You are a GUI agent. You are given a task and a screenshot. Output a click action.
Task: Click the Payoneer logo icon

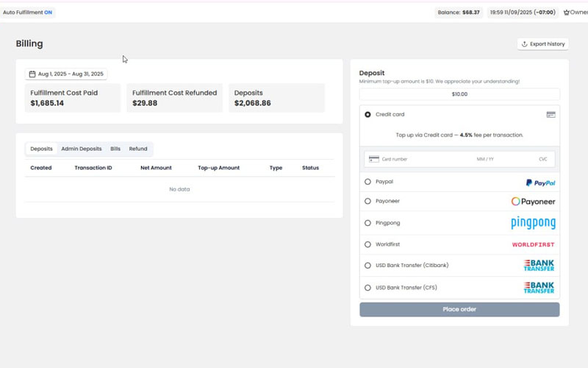point(533,202)
